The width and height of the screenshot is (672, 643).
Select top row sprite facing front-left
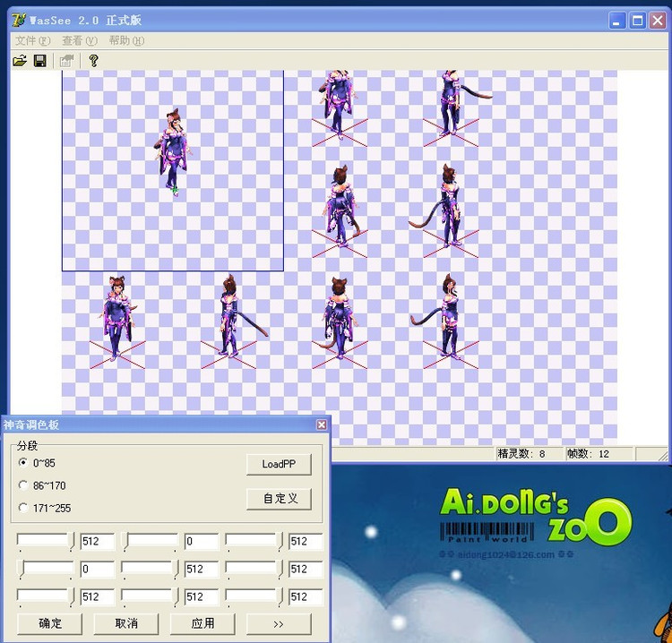340,105
